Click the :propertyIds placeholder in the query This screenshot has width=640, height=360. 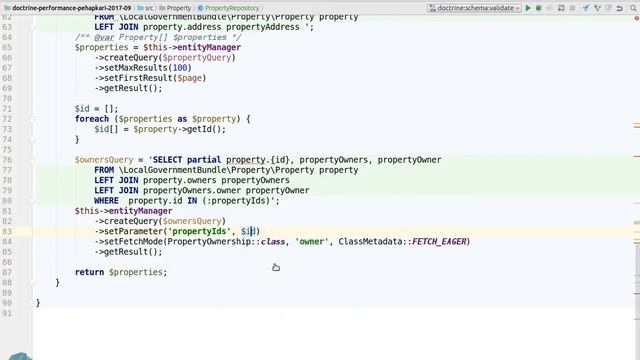point(238,200)
